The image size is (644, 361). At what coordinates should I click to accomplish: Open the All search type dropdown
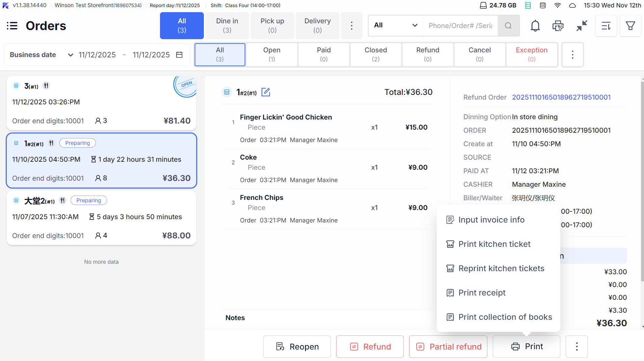[x=396, y=25]
